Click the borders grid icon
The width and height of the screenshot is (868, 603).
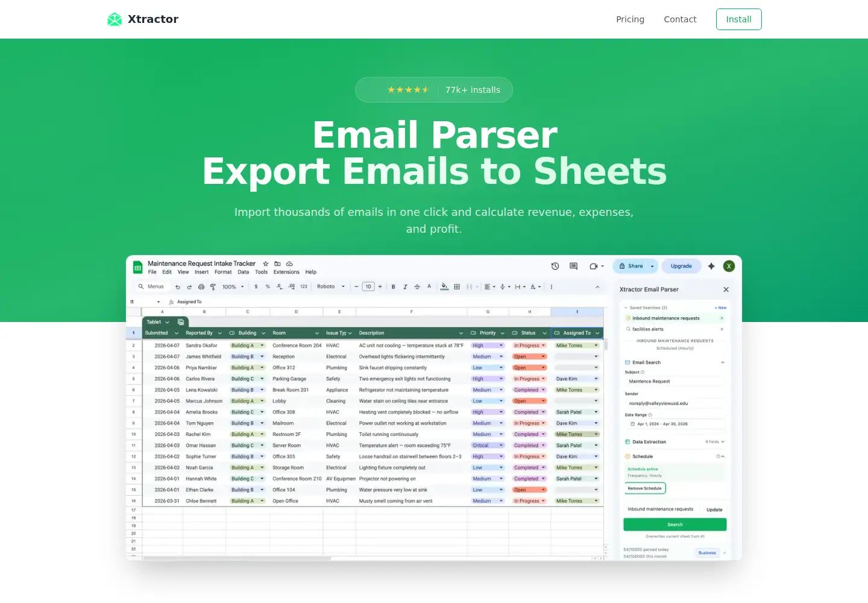point(457,287)
